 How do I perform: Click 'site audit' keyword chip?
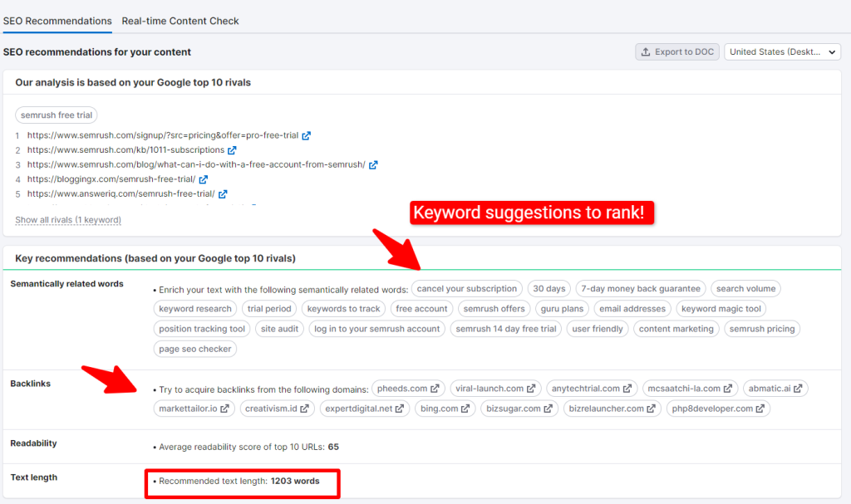tap(279, 329)
